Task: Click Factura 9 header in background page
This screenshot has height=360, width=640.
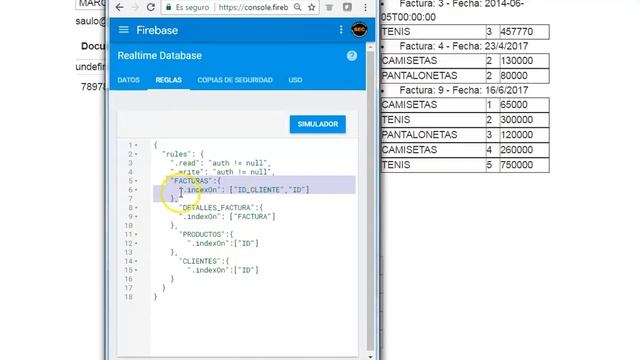Action: [464, 90]
